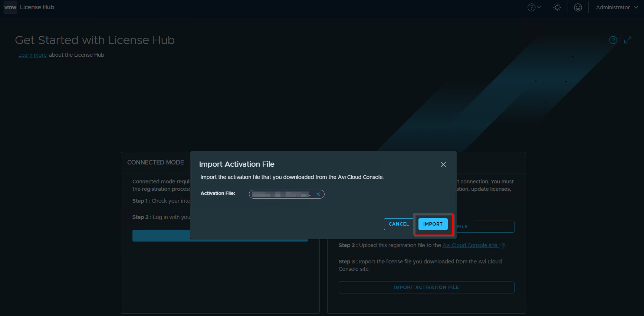This screenshot has width=644, height=316.
Task: Click the 'Activation File:' label
Action: (x=218, y=193)
